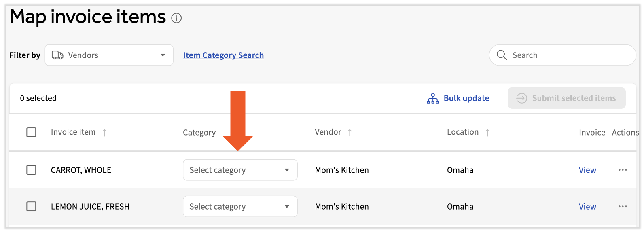Check the checkbox for LEMON JUICE, FRESH
Screen dimensions: 644x233
[x=31, y=206]
